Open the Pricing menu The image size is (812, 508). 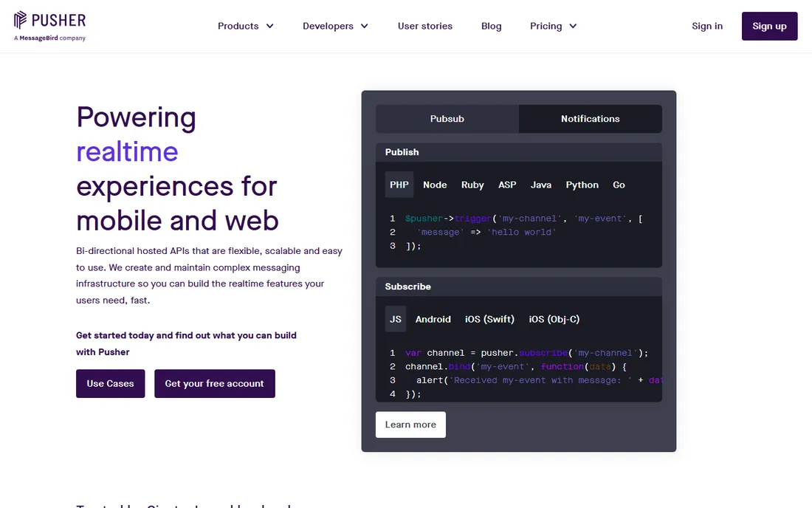pos(553,26)
